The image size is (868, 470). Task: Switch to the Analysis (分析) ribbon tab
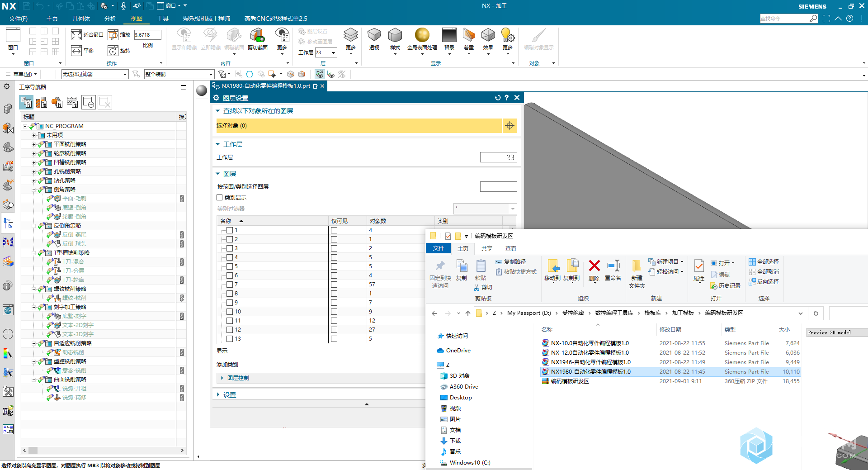pyautogui.click(x=110, y=19)
